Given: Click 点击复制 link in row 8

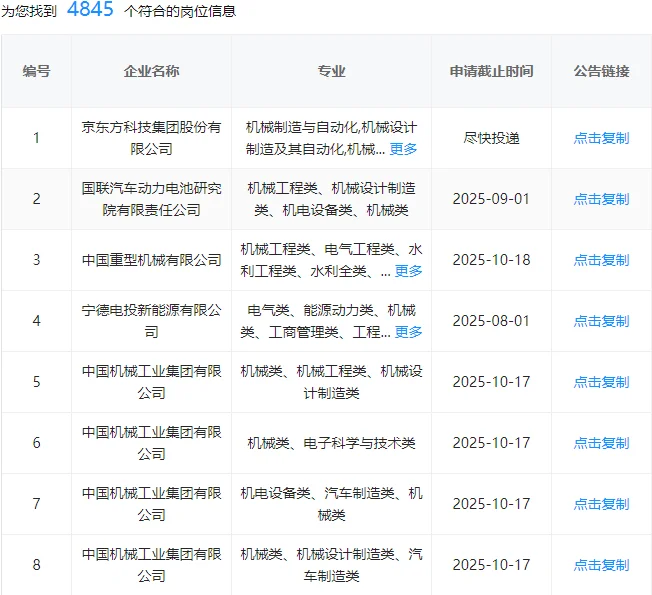Looking at the screenshot, I should tap(601, 565).
